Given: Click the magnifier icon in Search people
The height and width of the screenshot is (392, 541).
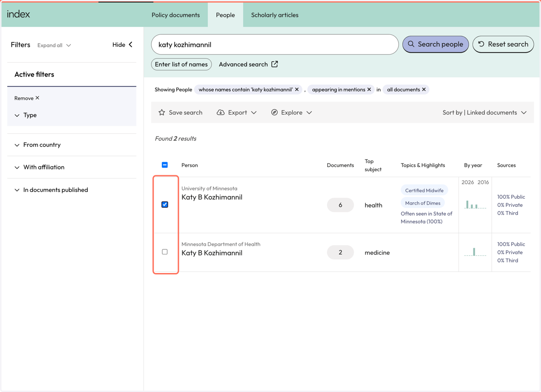Looking at the screenshot, I should [x=411, y=44].
